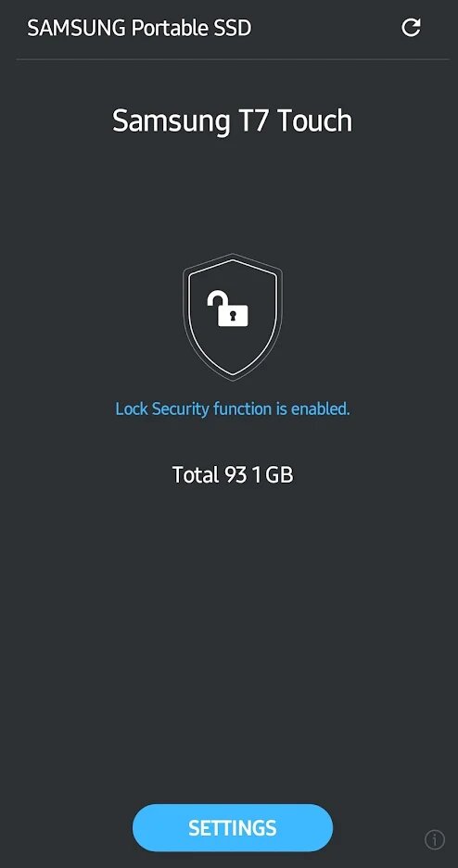Select the Samsung T7 Touch device name
The height and width of the screenshot is (868, 458).
(232, 120)
